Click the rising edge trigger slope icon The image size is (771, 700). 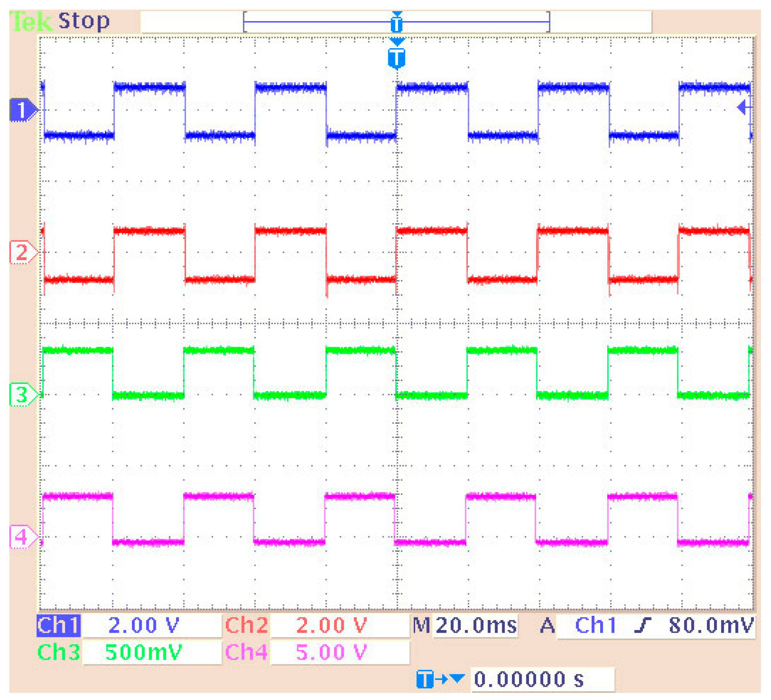click(x=642, y=626)
